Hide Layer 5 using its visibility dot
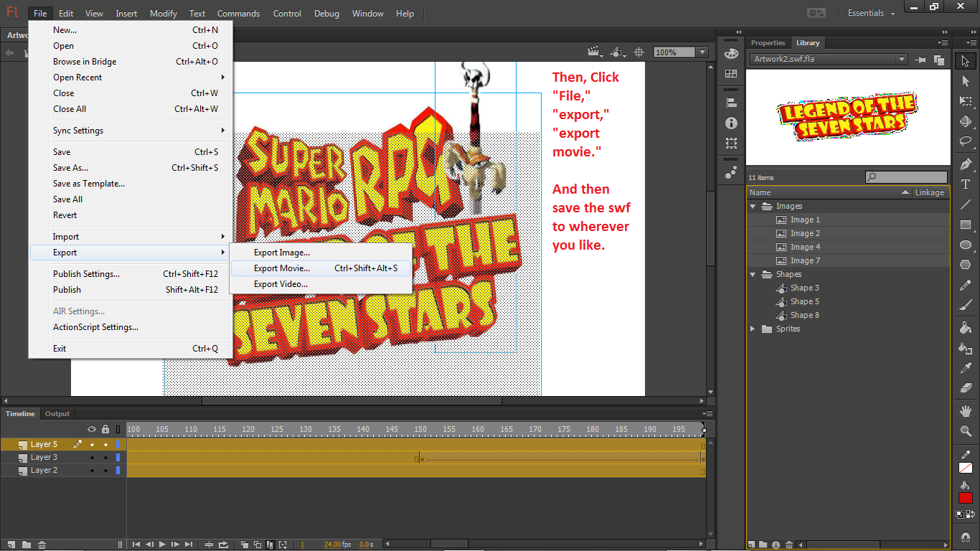 point(92,445)
